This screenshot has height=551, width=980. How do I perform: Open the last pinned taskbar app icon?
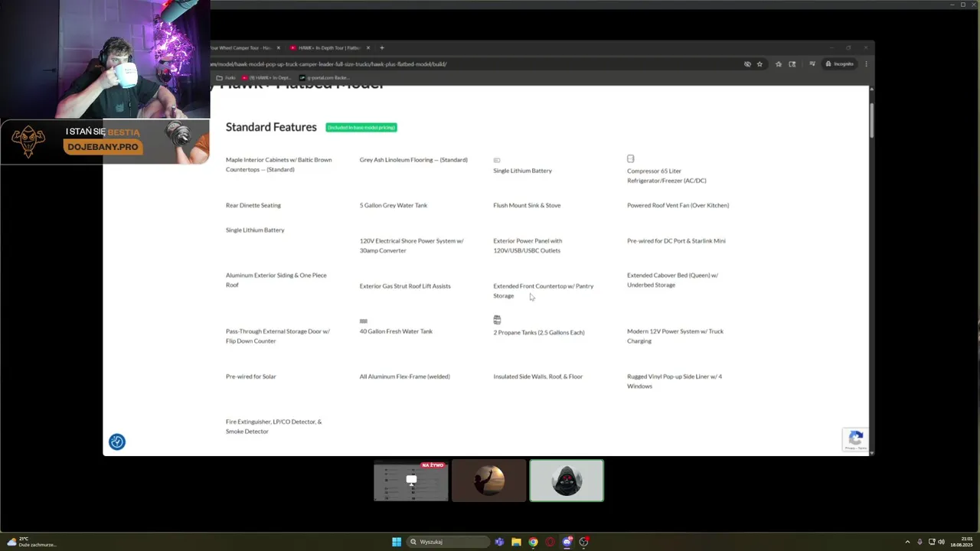coord(583,542)
